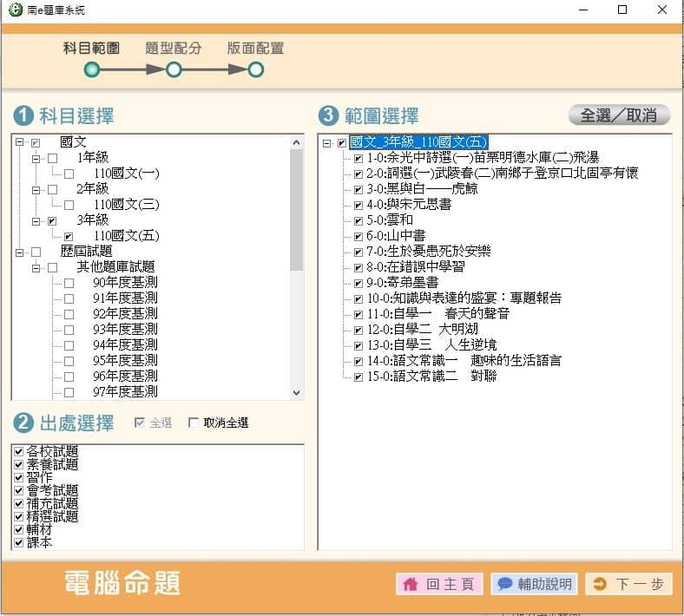This screenshot has width=684, height=616.
Task: Check the 110國文(一) checkbox
Action: [69, 174]
